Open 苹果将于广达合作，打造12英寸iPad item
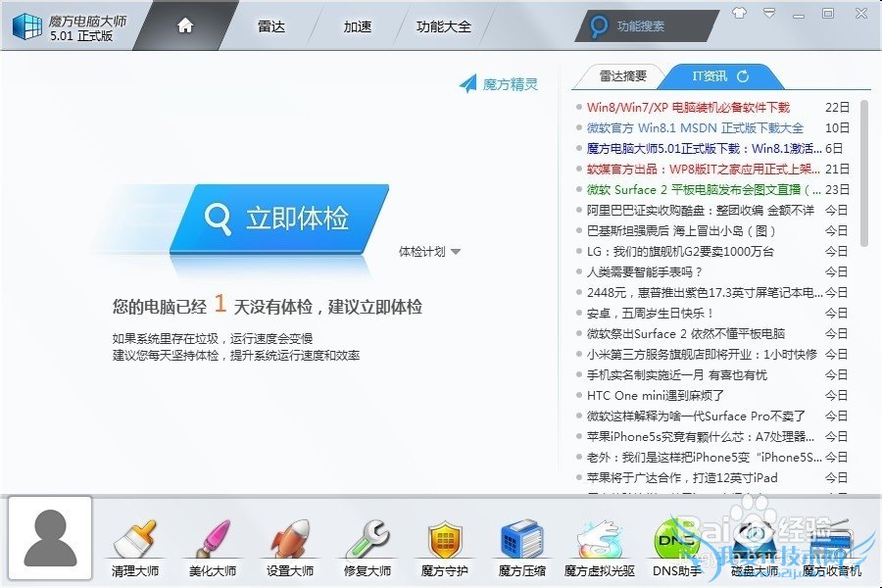 point(682,477)
